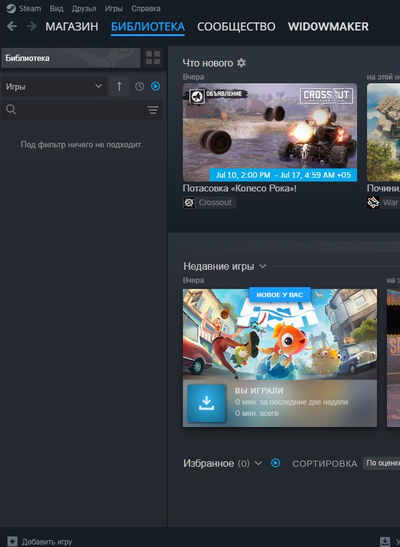Click the plus icon for Добавить игру
The height and width of the screenshot is (547, 400).
coord(12,541)
